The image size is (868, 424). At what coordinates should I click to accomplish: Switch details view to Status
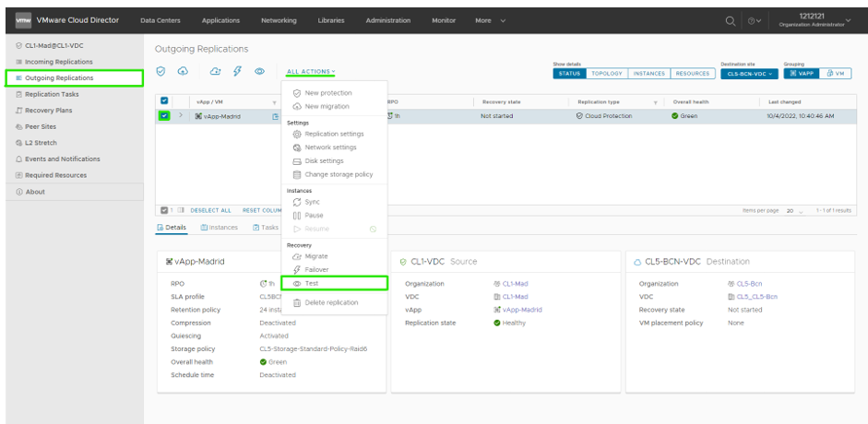pyautogui.click(x=569, y=74)
